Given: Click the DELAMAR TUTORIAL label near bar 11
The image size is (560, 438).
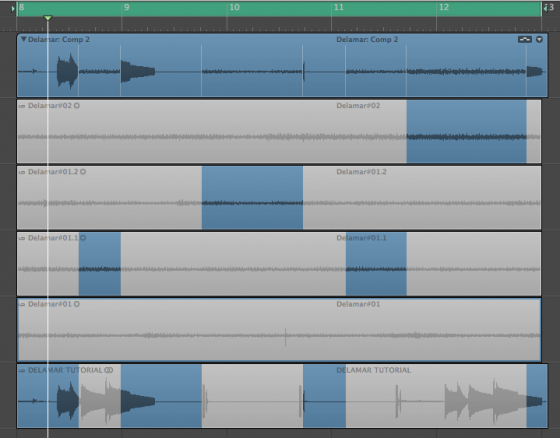Looking at the screenshot, I should [x=373, y=370].
